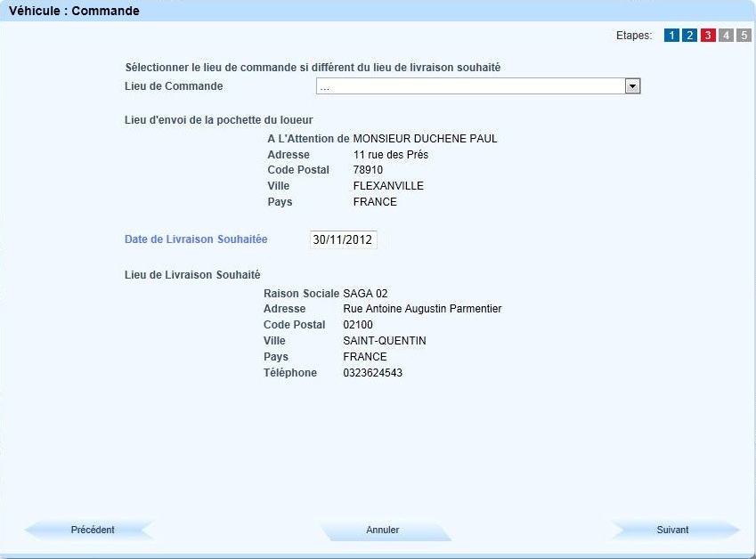Click the Lieu de Commande dropdown arrow
The width and height of the screenshot is (756, 559).
click(632, 86)
